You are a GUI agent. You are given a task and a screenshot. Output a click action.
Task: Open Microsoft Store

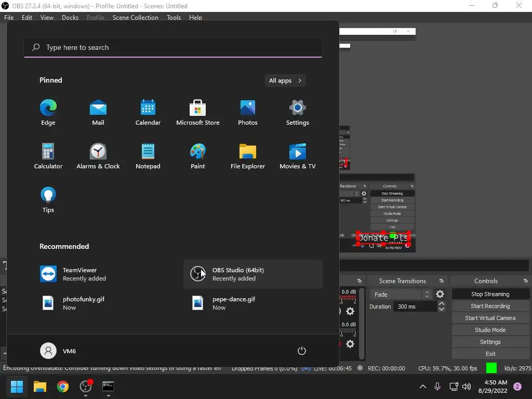(x=198, y=113)
